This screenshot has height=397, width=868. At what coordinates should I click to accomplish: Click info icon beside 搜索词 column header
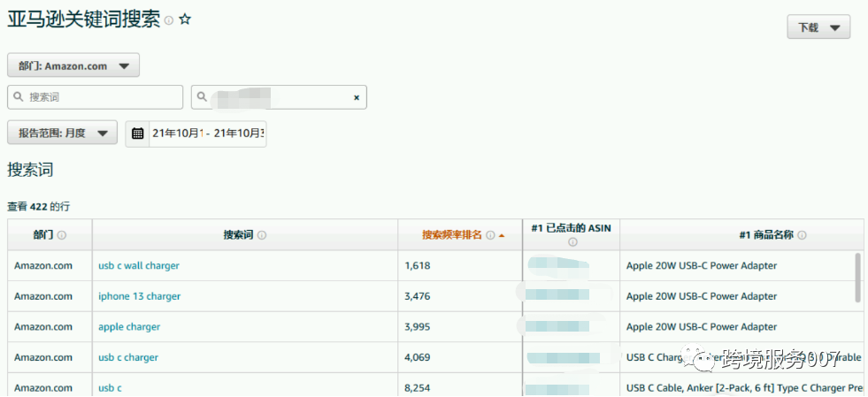click(x=262, y=235)
